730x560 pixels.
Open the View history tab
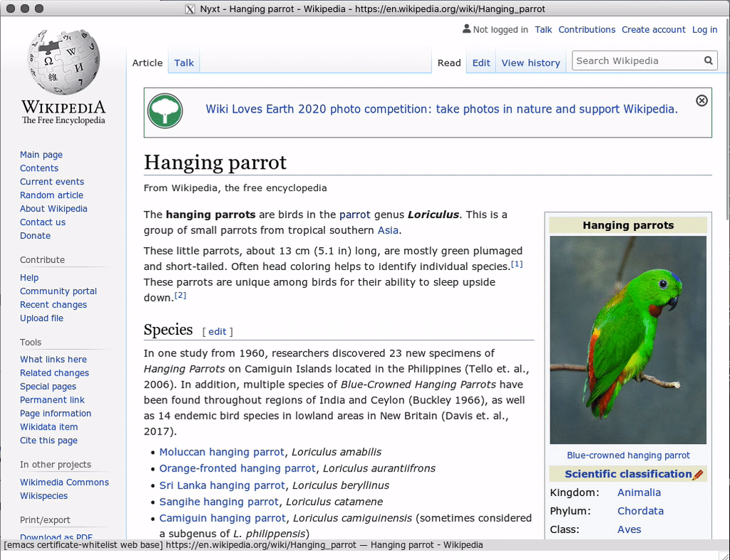coord(530,63)
